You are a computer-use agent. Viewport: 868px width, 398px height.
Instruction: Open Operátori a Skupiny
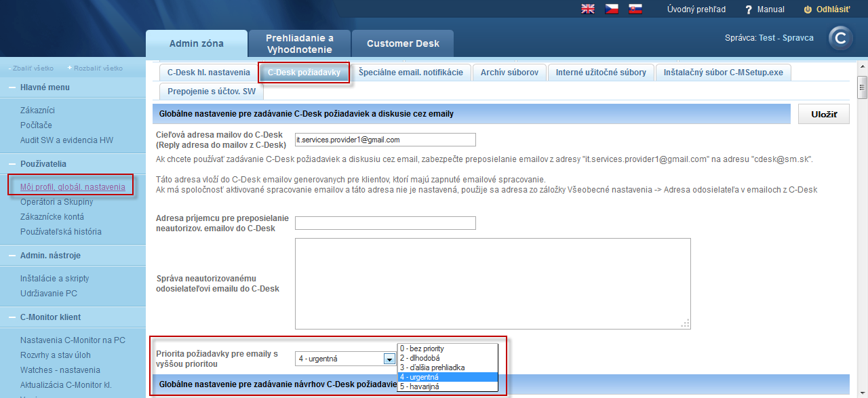[56, 202]
